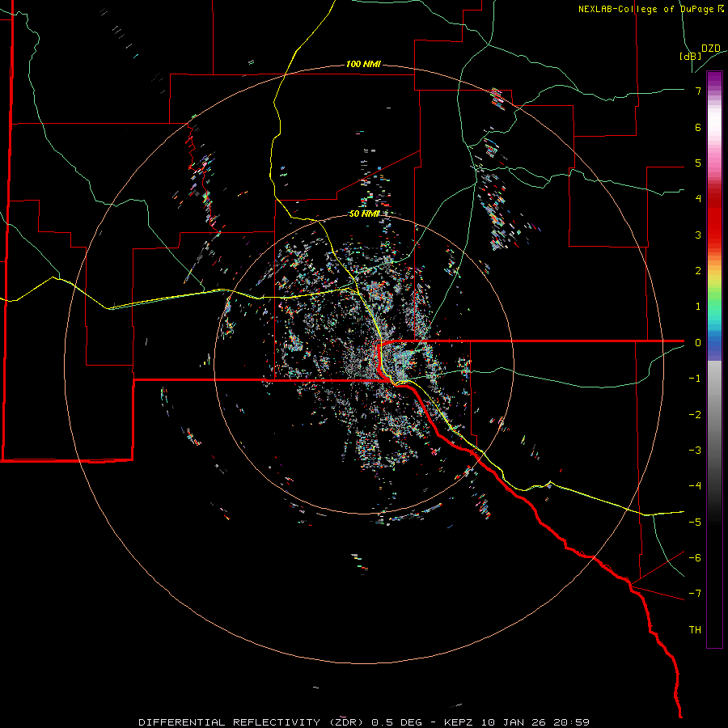Click the DZD legend title
The image size is (728, 728).
coord(711,49)
